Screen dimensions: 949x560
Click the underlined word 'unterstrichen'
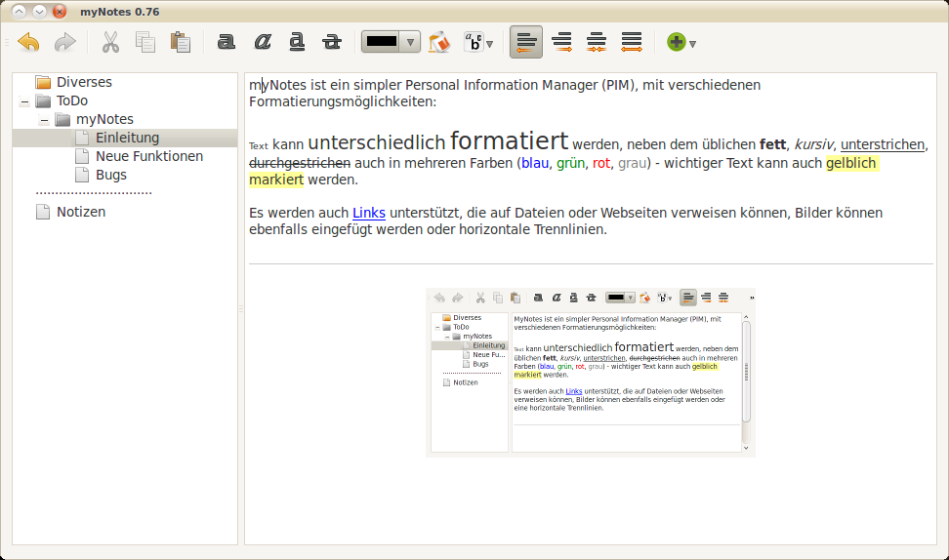pos(883,144)
